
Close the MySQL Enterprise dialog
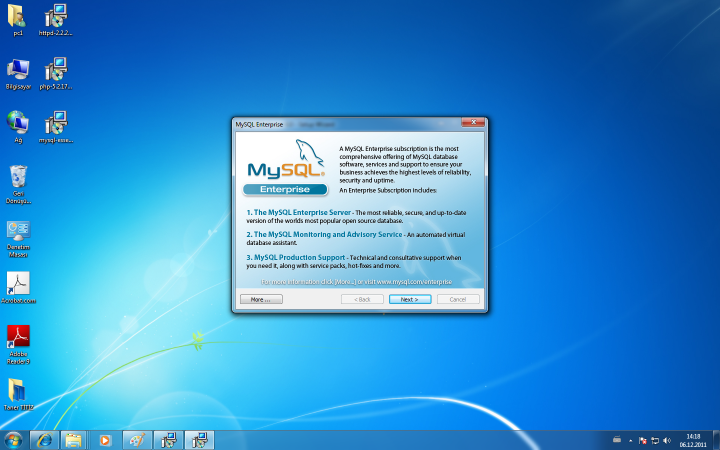click(473, 124)
